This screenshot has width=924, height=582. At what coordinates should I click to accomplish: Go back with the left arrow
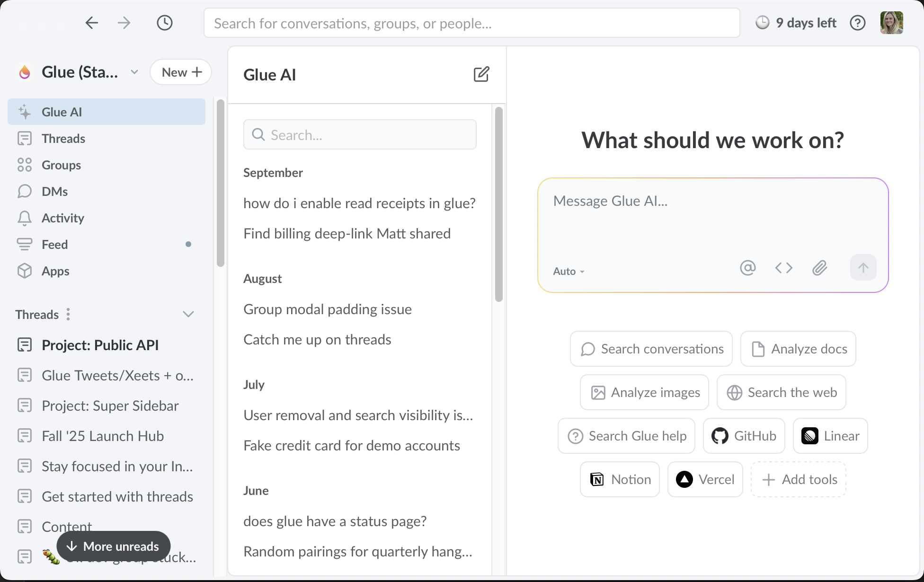(x=91, y=23)
